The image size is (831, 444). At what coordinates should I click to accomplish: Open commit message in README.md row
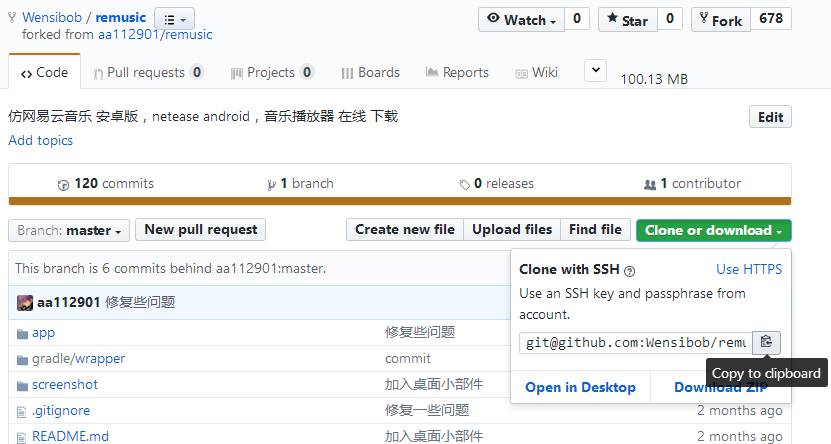(x=434, y=437)
